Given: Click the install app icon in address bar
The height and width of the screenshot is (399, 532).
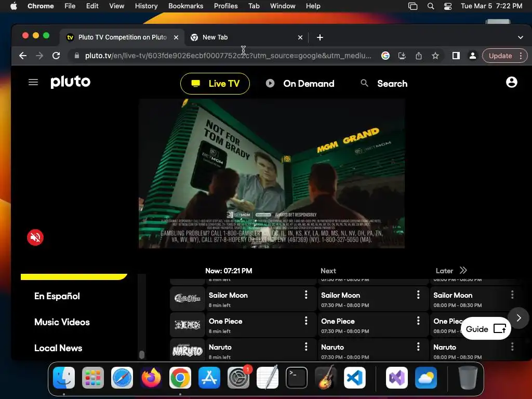Looking at the screenshot, I should click(x=402, y=56).
